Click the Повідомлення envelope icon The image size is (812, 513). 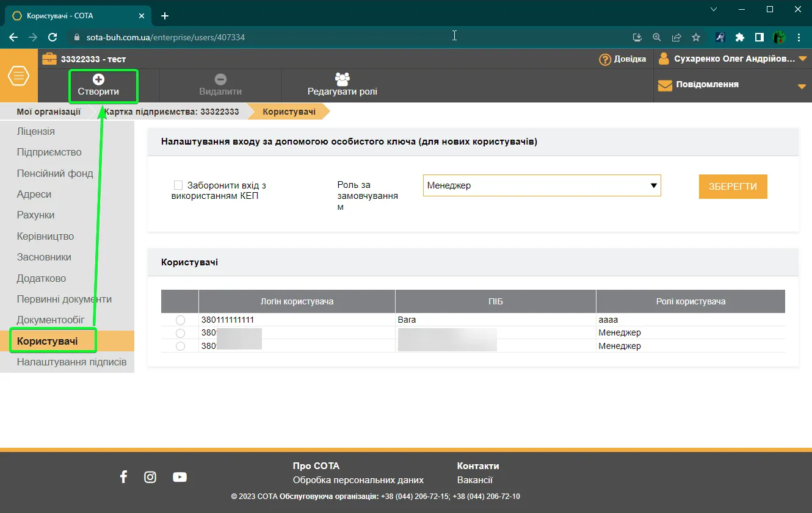665,85
